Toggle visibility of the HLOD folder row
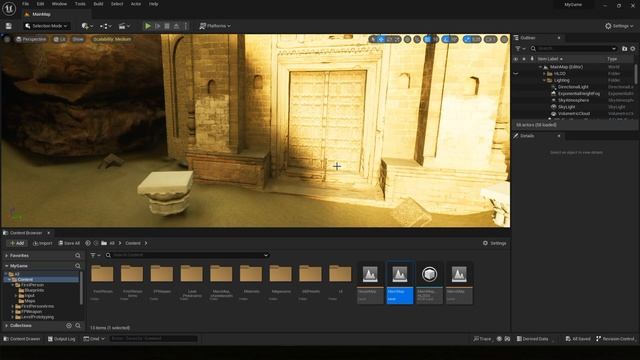The height and width of the screenshot is (360, 640). coord(516,74)
